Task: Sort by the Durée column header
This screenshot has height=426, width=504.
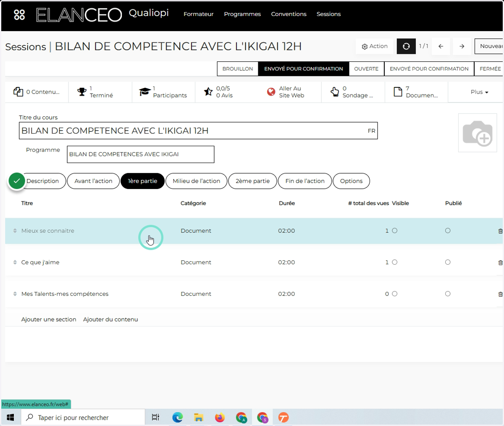Action: coord(287,203)
